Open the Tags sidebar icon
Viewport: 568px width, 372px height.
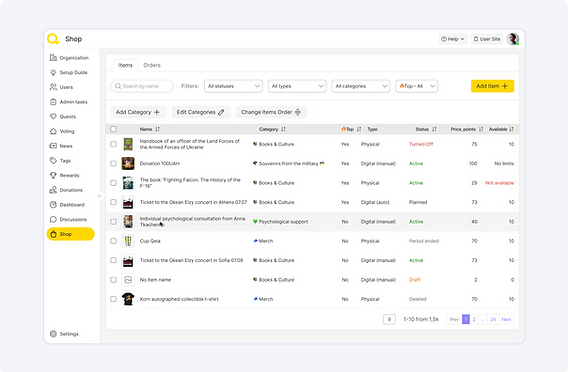pyautogui.click(x=53, y=160)
